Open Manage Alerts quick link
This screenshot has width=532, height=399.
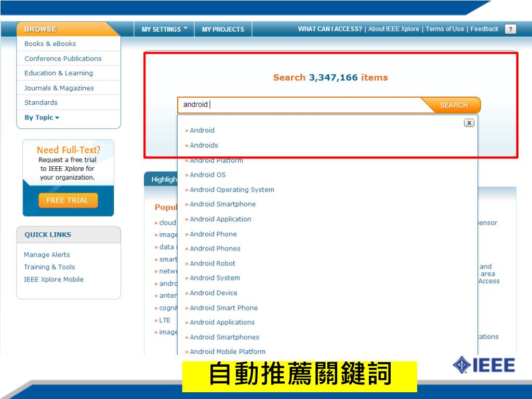pyautogui.click(x=47, y=255)
